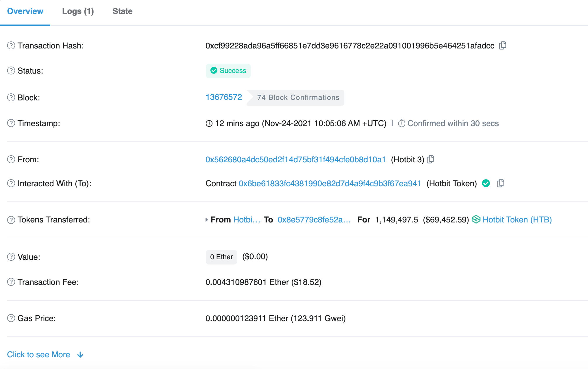Open the Hotbit Token (HTB) link

tap(517, 220)
